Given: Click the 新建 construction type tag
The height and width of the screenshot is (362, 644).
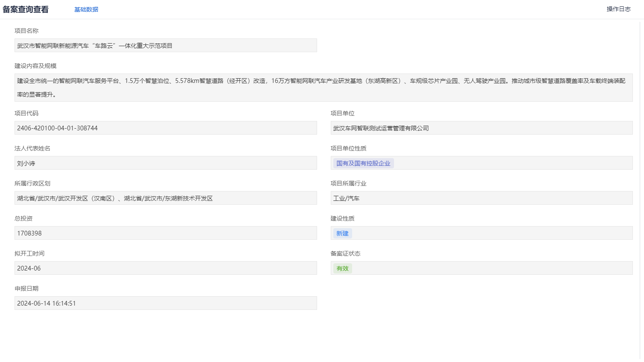Looking at the screenshot, I should point(342,233).
